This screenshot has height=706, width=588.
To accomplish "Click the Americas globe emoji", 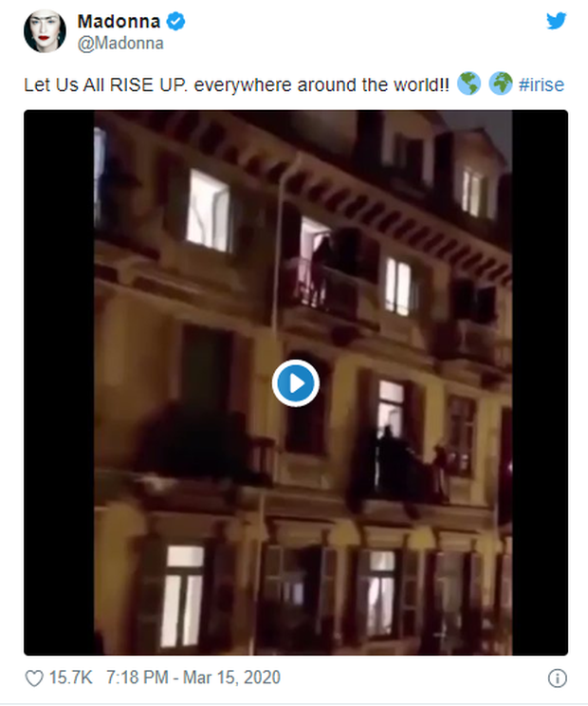I will coord(469,84).
